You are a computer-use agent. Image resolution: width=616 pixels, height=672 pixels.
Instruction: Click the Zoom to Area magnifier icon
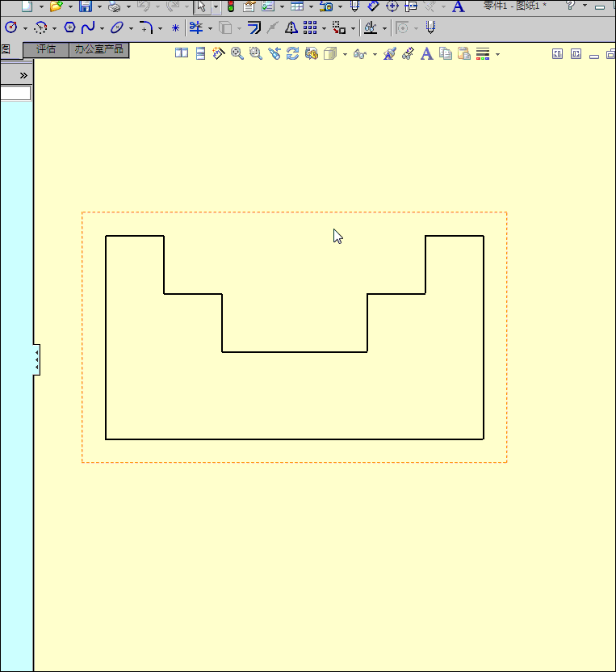pos(256,53)
